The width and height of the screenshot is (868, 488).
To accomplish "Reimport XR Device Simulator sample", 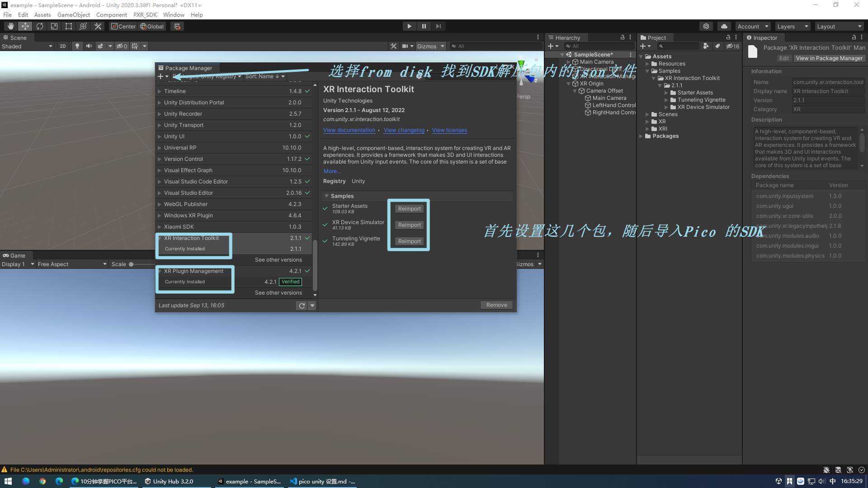I will point(409,225).
